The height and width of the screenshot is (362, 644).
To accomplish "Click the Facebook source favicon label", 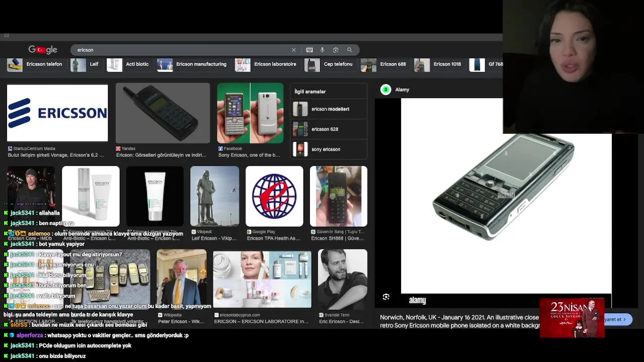I will [230, 149].
